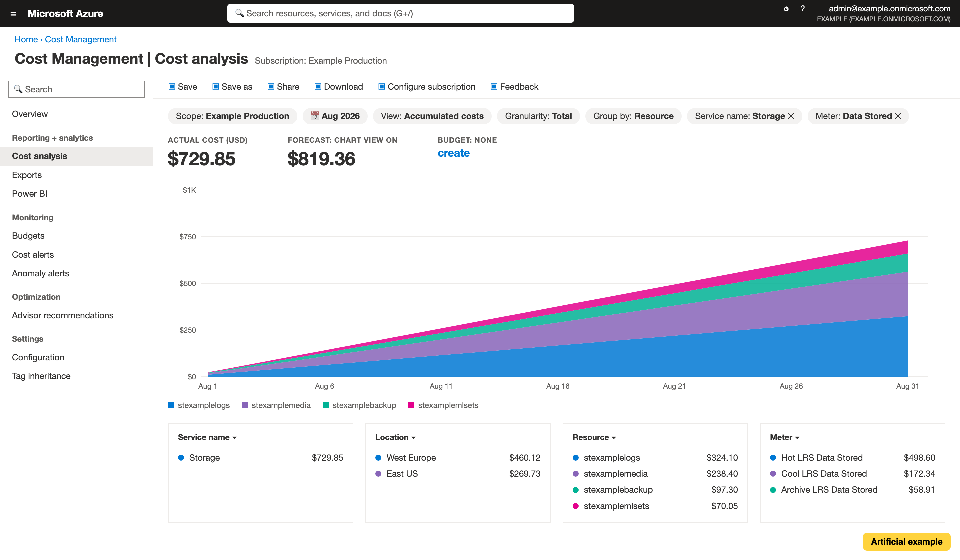Select Hot LRS Data Stored meter row

point(852,458)
